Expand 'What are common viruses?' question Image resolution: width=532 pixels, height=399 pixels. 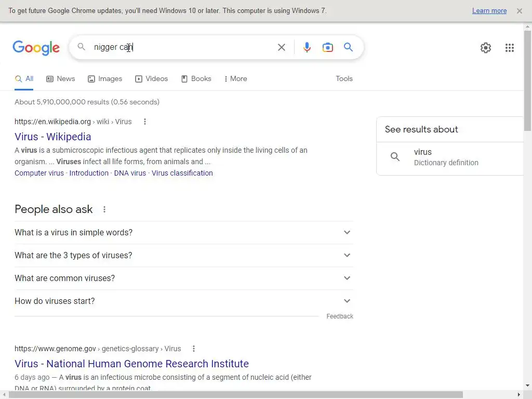[x=184, y=278]
